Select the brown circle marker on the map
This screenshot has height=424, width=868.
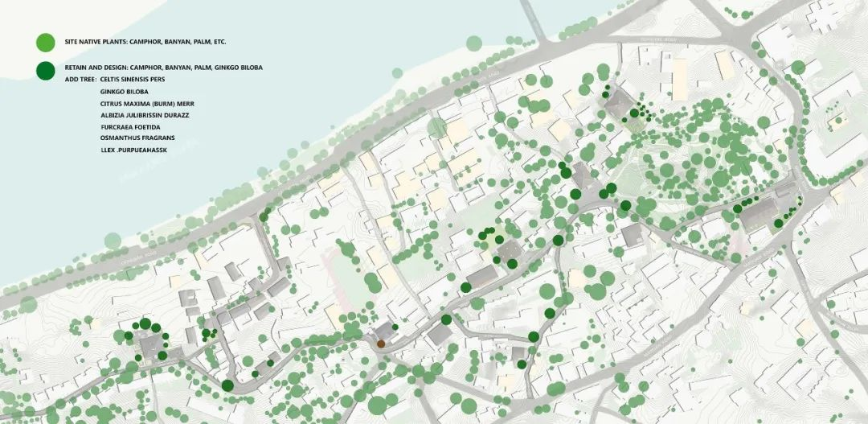tap(381, 344)
